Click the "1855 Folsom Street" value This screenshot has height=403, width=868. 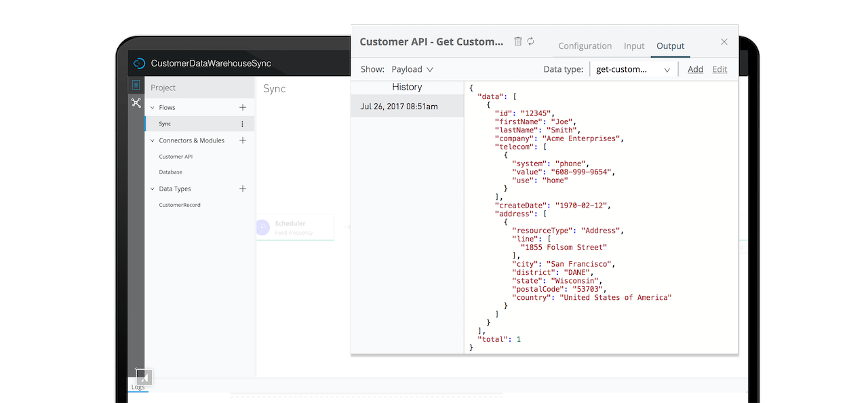click(x=564, y=248)
